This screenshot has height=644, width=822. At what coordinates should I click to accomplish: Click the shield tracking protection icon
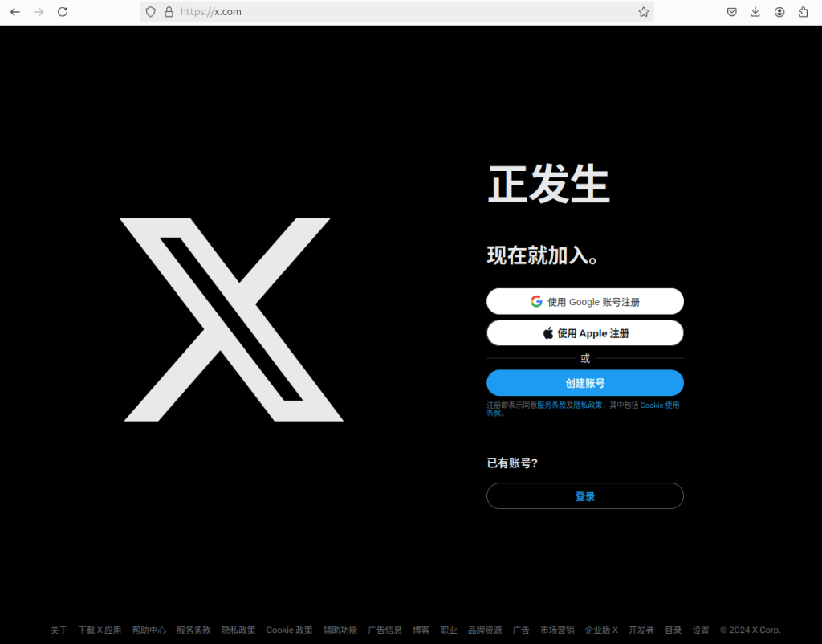pos(150,12)
